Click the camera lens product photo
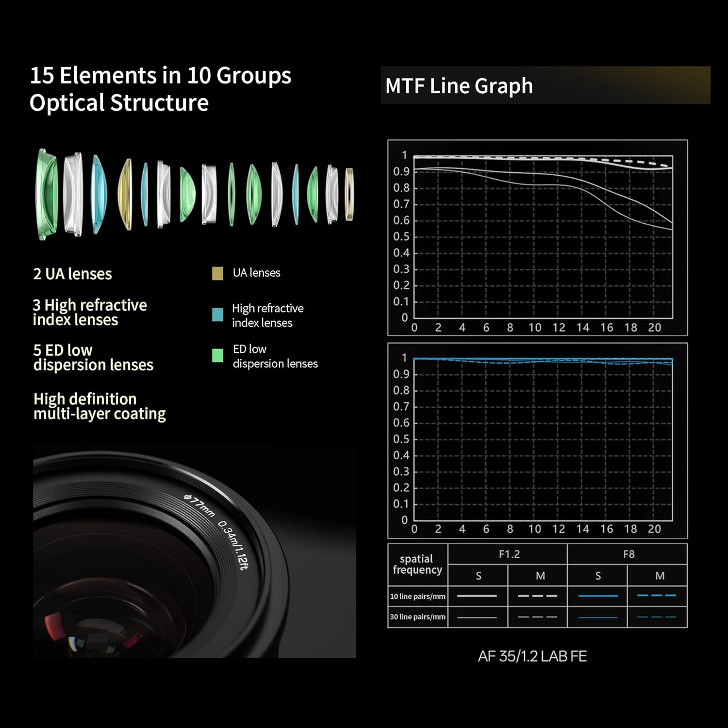The image size is (728, 728). 194,551
